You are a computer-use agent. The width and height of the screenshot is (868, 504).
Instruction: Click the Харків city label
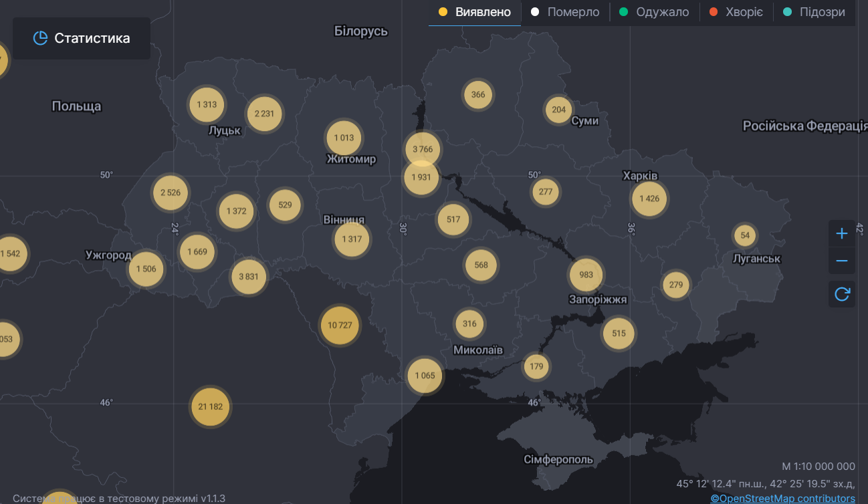(x=640, y=176)
